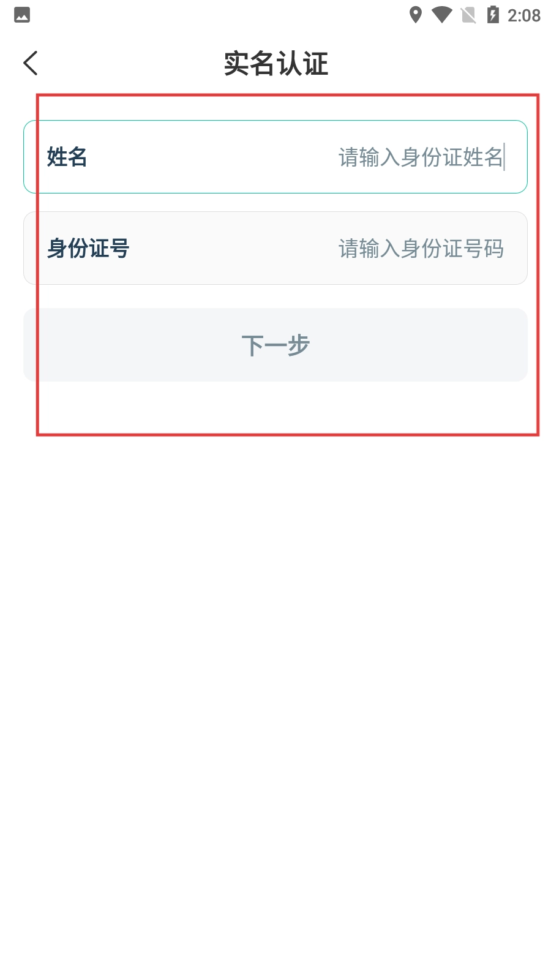Tap empty white area below the form
Image resolution: width=551 pixels, height=980 pixels.
[x=275, y=674]
